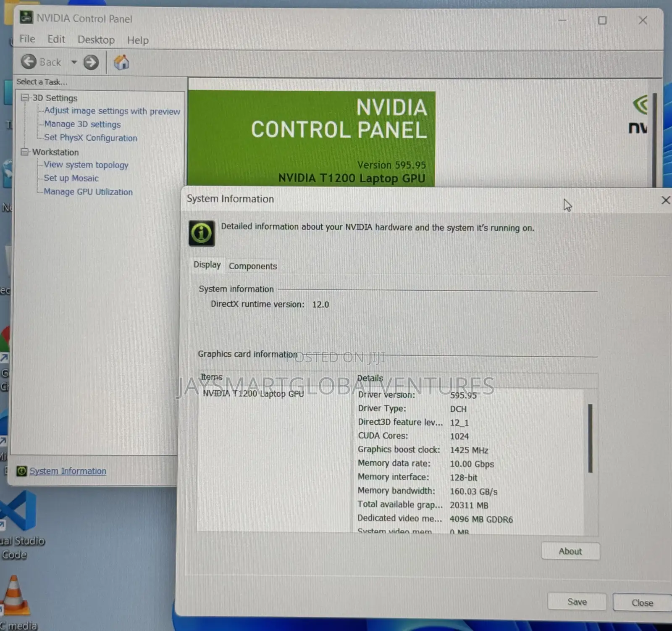
Task: Click the About button
Action: click(570, 551)
